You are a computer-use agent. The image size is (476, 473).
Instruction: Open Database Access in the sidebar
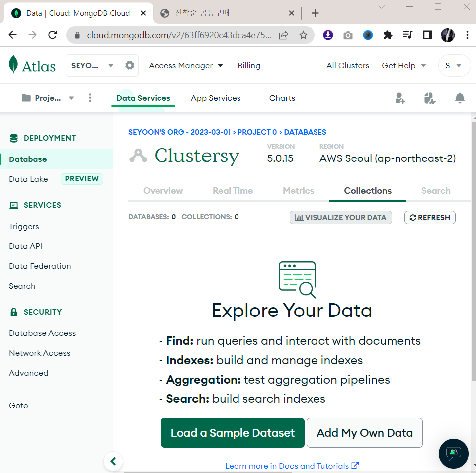(42, 333)
